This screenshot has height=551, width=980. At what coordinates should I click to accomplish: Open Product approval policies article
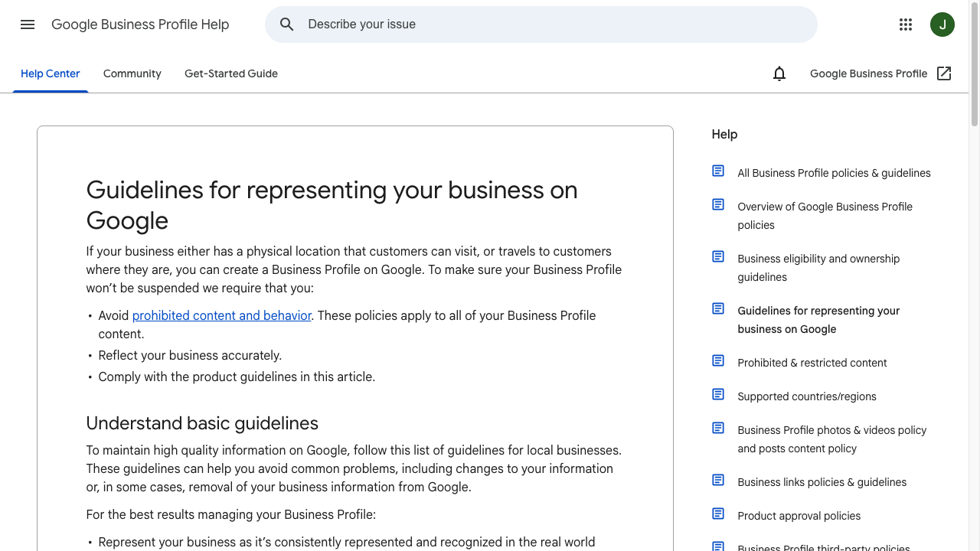799,516
